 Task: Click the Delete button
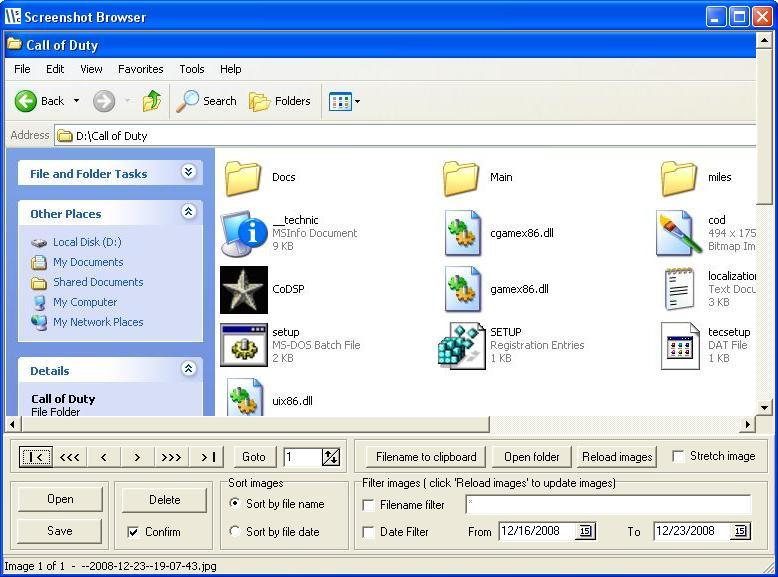click(164, 500)
